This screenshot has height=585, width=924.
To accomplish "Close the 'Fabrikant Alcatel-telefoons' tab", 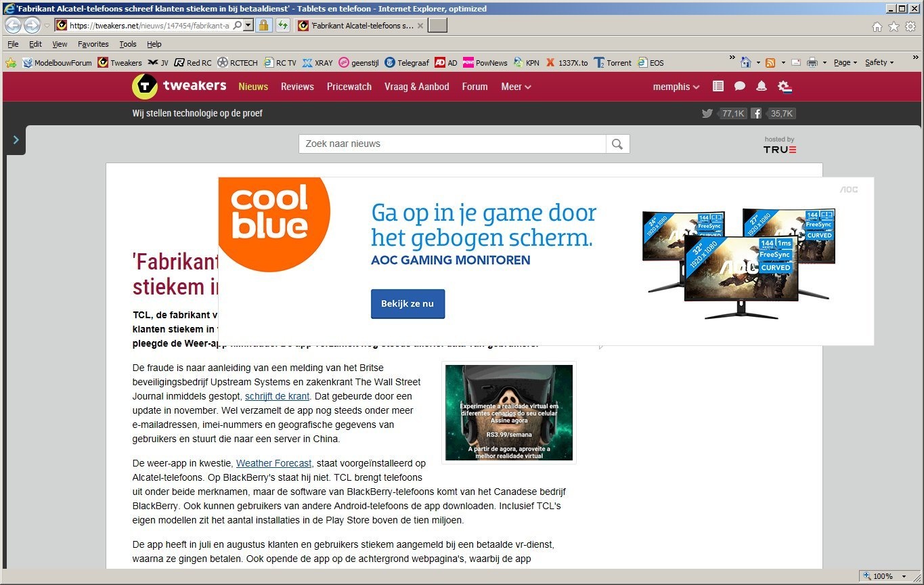I will pyautogui.click(x=420, y=26).
